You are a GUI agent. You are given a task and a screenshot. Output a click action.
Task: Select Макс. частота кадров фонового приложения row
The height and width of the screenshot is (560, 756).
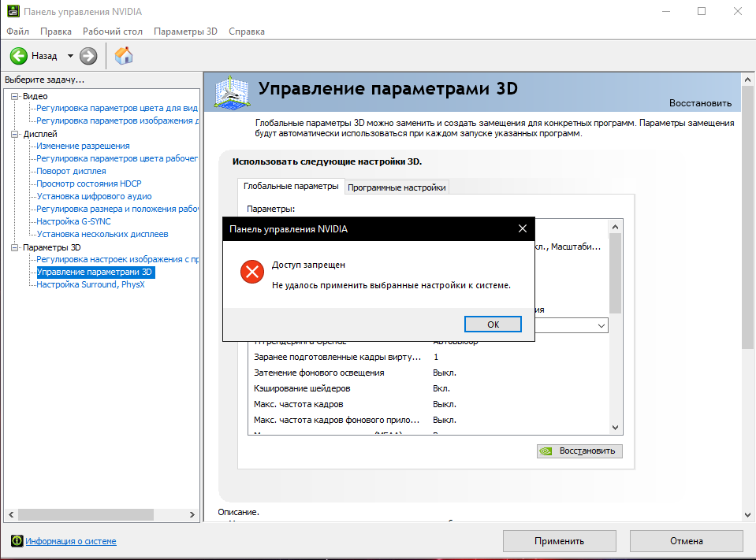(428, 420)
